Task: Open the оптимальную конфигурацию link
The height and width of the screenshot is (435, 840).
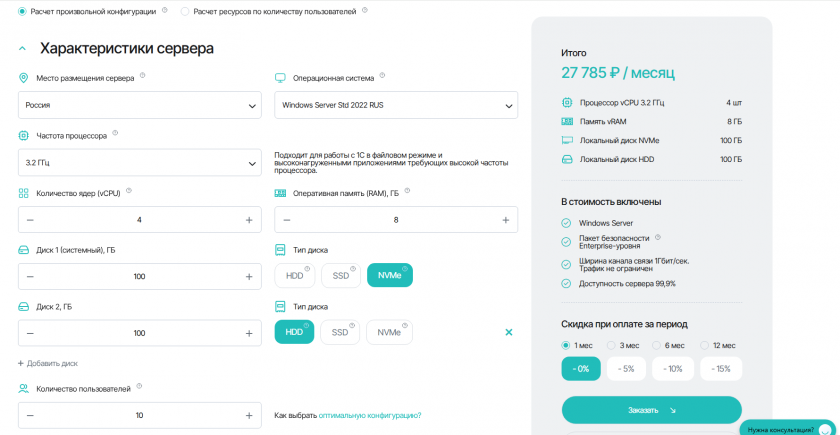Action: coord(370,415)
